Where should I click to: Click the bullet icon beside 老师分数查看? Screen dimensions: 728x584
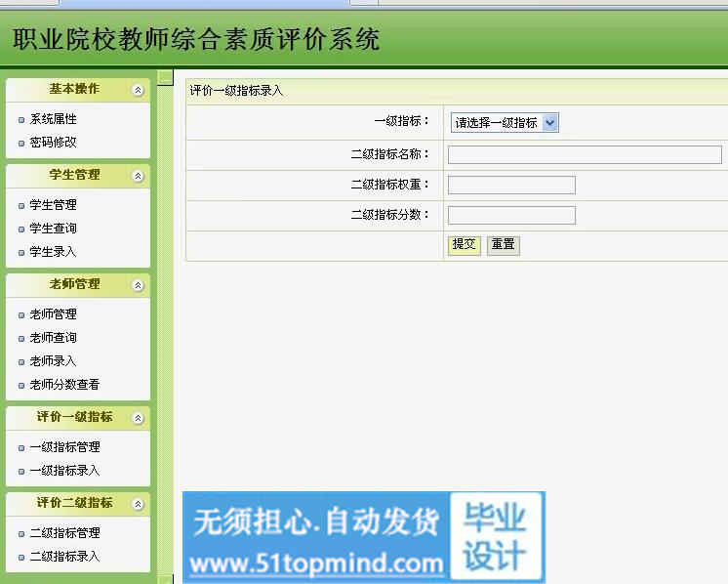(x=21, y=386)
